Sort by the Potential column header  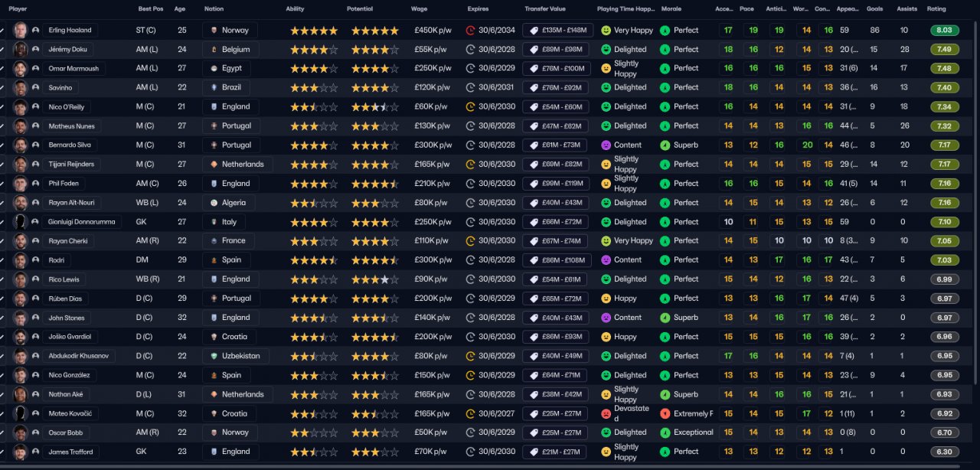(x=360, y=9)
